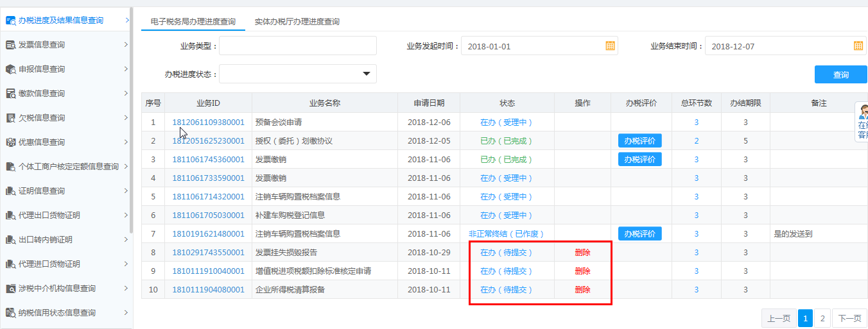Go to page 2 of results
This screenshot has height=329, width=868.
(822, 318)
